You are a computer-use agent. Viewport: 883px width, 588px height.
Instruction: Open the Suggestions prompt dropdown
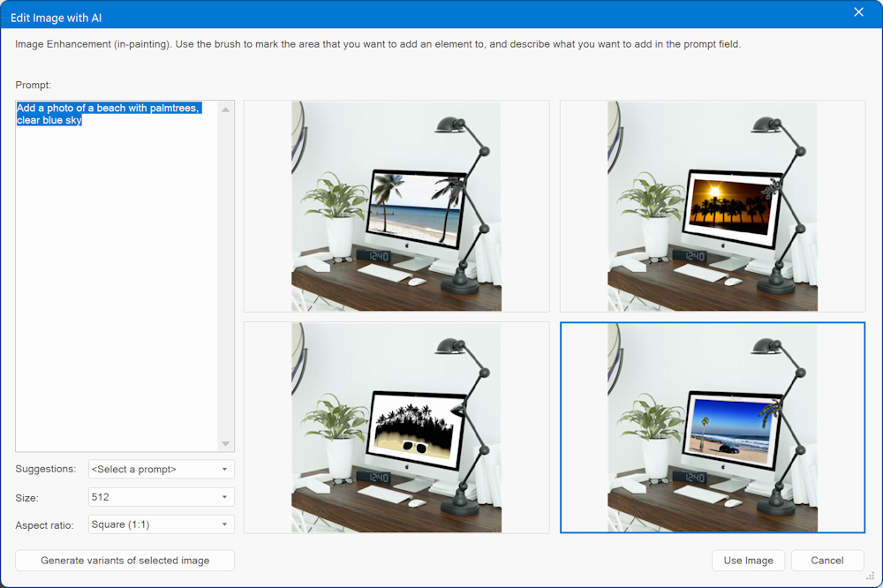click(162, 469)
